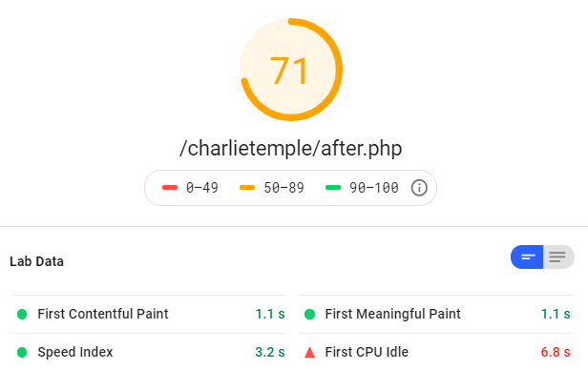Expand the First Contentful Paint metric row
The image size is (588, 370).
coord(148,314)
